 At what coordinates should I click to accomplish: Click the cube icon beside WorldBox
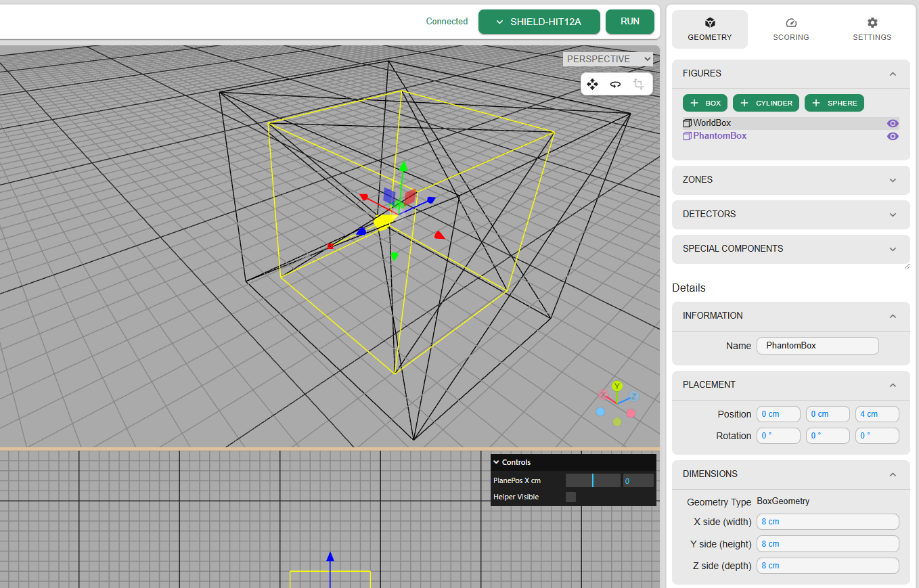[687, 123]
